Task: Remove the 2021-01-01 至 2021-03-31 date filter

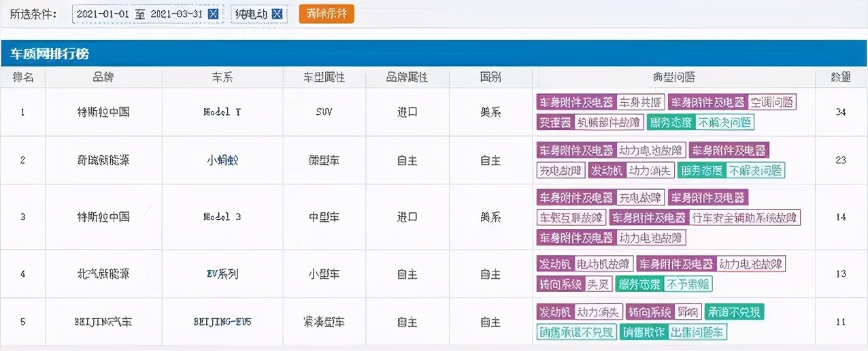Action: tap(213, 14)
